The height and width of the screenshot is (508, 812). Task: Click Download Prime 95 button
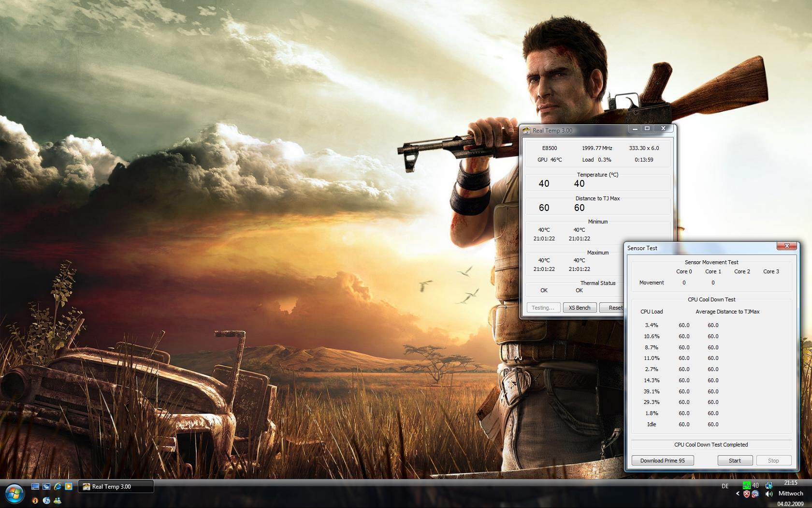pos(663,461)
